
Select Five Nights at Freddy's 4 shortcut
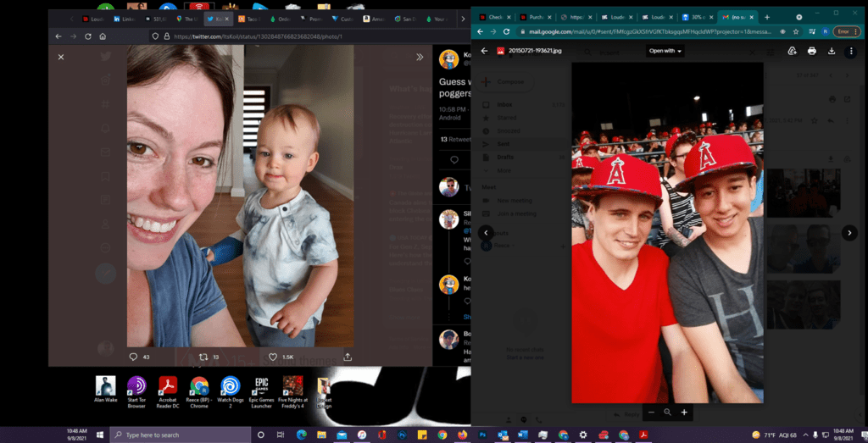(x=292, y=392)
